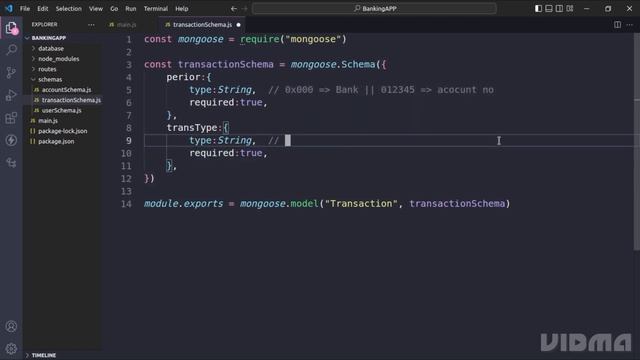Image resolution: width=640 pixels, height=360 pixels.
Task: Expand the TIMELINE section
Action: click(x=44, y=356)
